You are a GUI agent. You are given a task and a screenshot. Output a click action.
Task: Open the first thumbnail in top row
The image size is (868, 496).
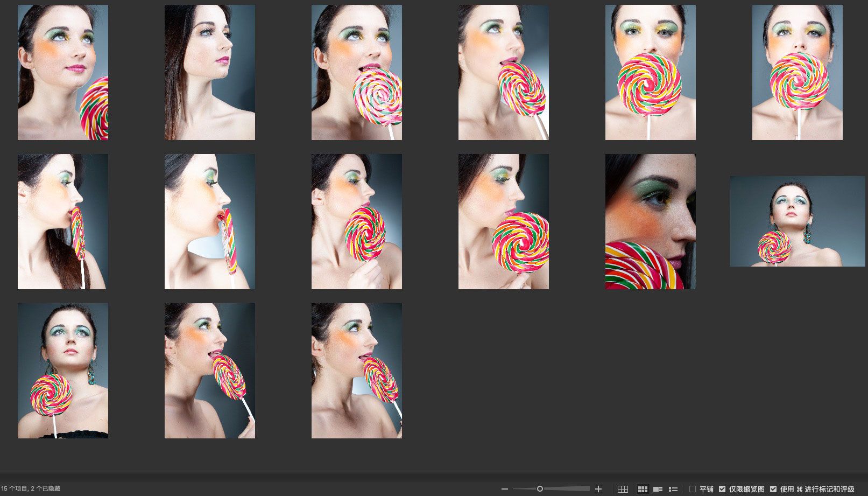click(63, 73)
